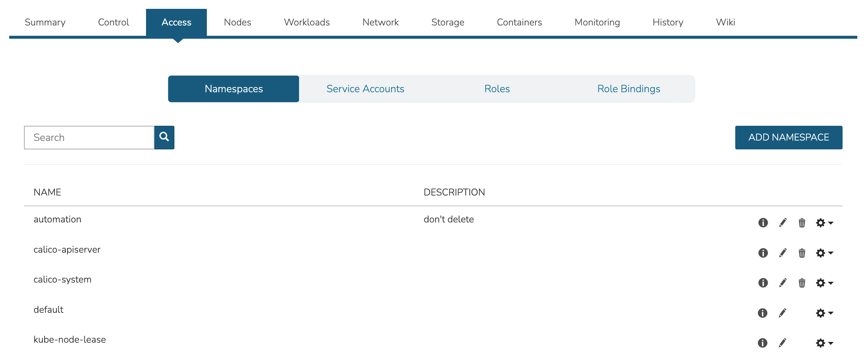868x360 pixels.
Task: Select the Service Accounts sub-tab
Action: pos(365,89)
